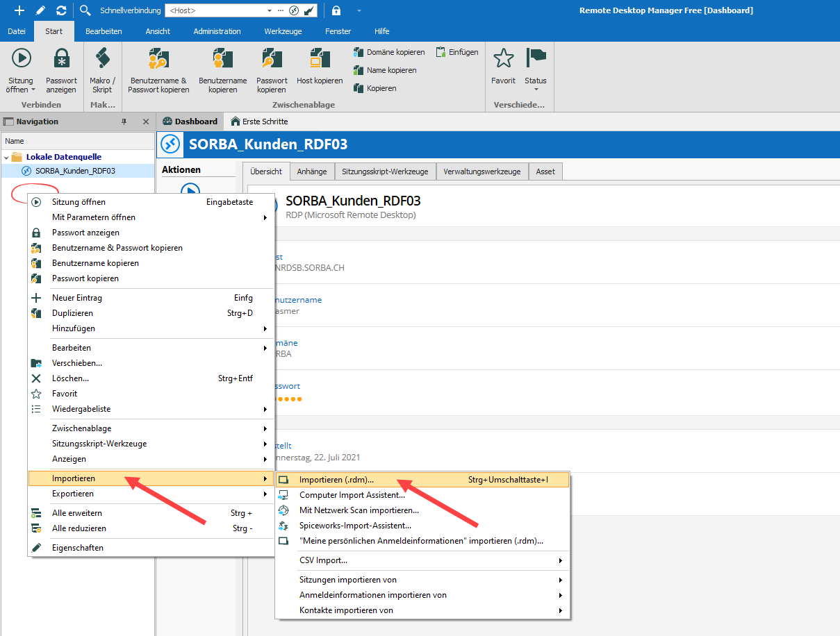Click Name kopieren in ribbon
This screenshot has width=840, height=636.
pos(385,70)
